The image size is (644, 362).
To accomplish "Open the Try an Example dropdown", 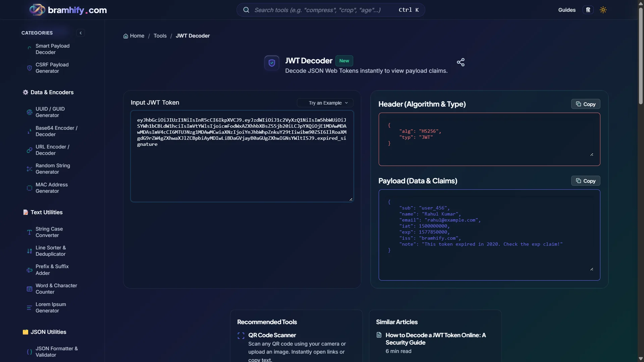I will (x=325, y=103).
